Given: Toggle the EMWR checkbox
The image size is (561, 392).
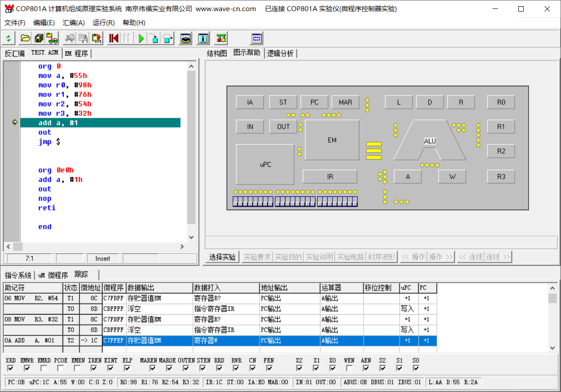Looking at the screenshot, I should (27, 368).
